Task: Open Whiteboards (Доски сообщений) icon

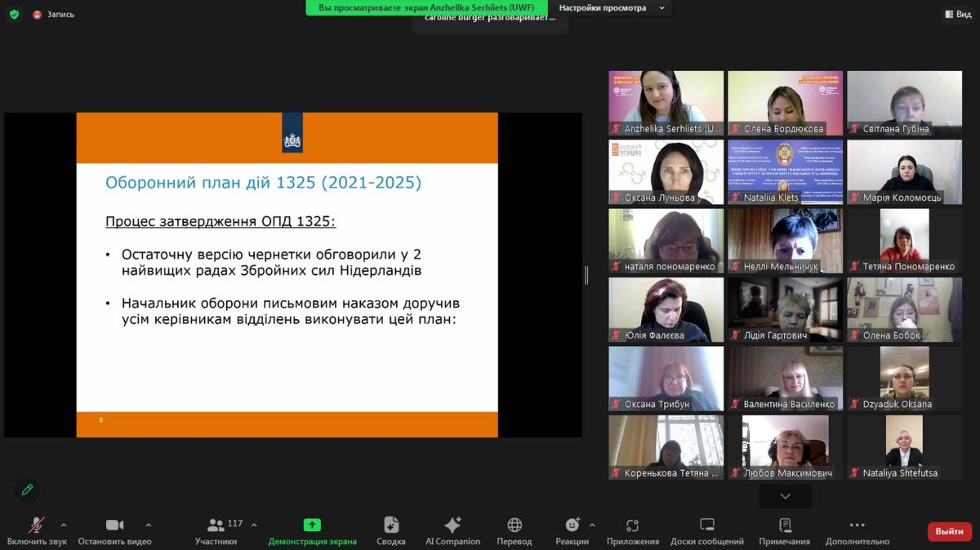Action: point(707,525)
